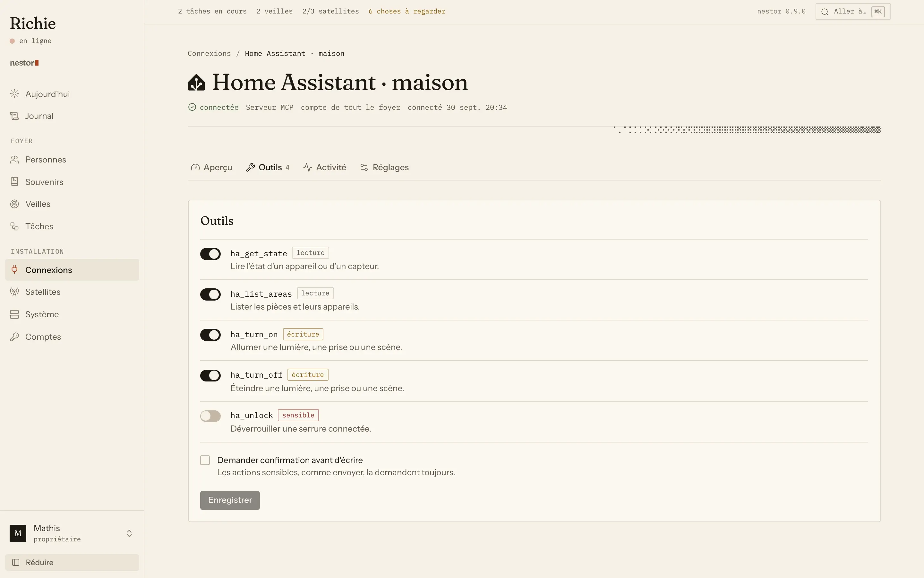The image size is (924, 578).
Task: Click the Journal scroll icon
Action: point(14,116)
